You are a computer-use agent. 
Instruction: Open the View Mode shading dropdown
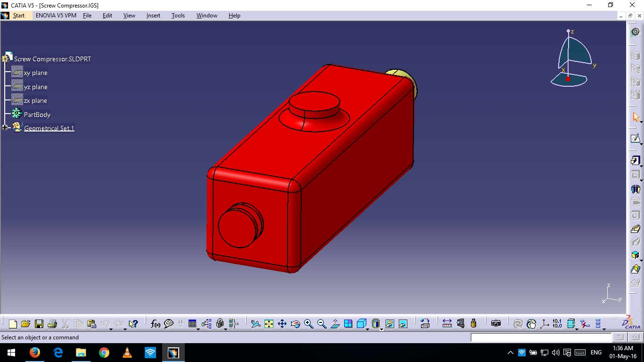tap(381, 329)
